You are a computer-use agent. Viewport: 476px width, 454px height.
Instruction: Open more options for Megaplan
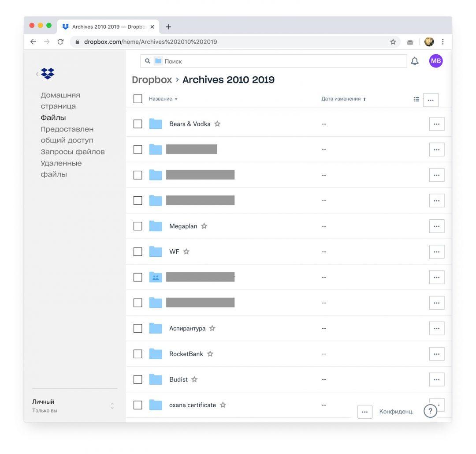(436, 226)
